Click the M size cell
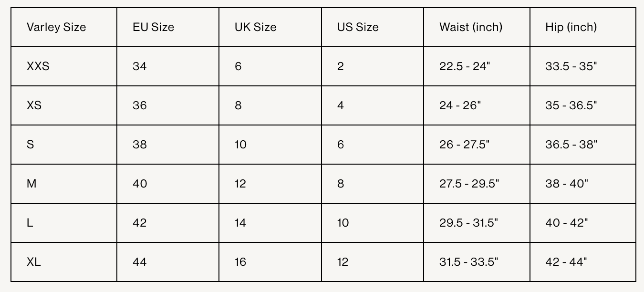644x292 pixels. [64, 184]
